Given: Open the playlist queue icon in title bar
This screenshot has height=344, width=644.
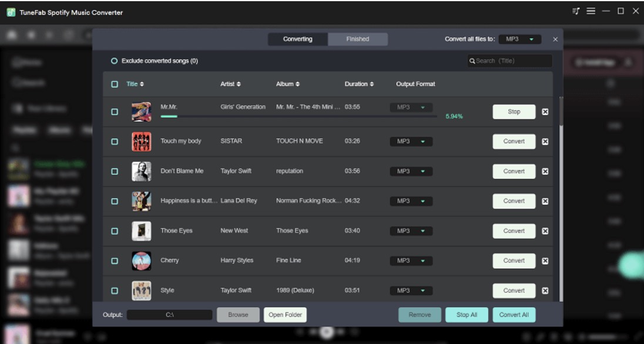Looking at the screenshot, I should 576,11.
